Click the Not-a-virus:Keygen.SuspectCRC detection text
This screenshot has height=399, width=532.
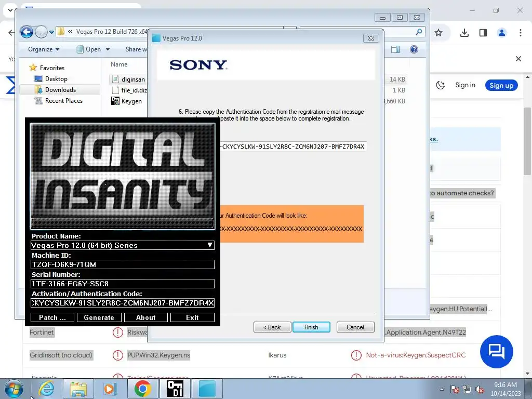(x=416, y=355)
